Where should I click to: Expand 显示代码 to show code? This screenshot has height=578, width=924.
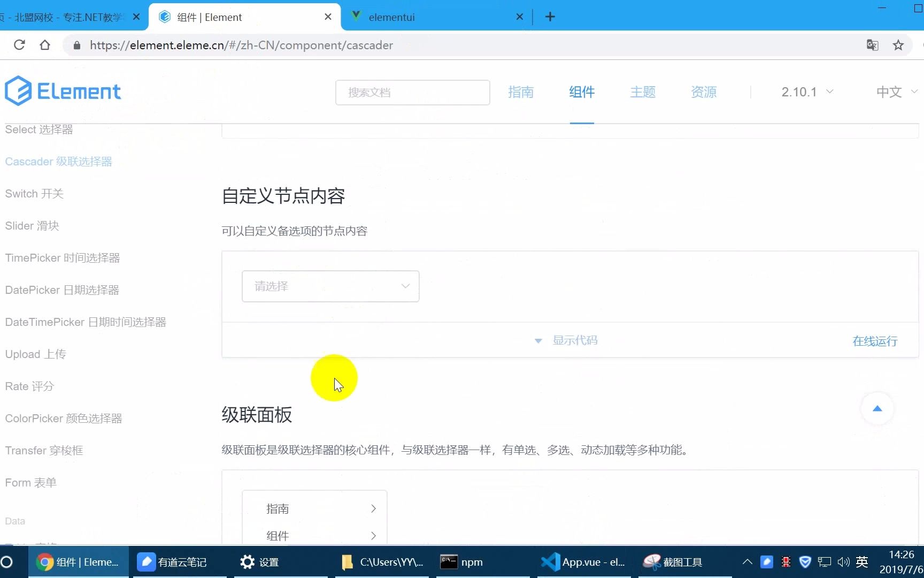coord(566,340)
